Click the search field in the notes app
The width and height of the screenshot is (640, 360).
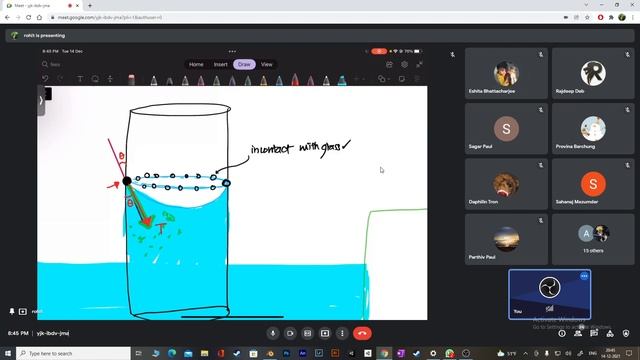pos(53,64)
